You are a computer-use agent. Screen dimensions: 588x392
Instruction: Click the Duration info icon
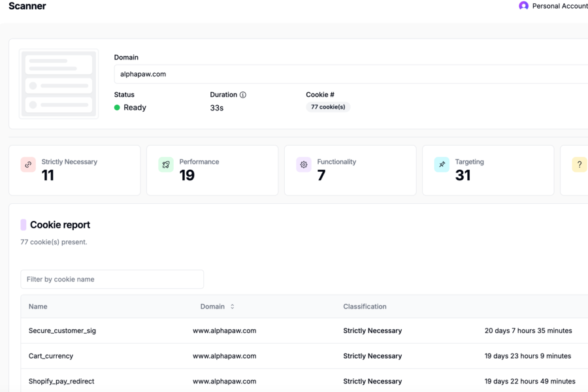tap(243, 95)
